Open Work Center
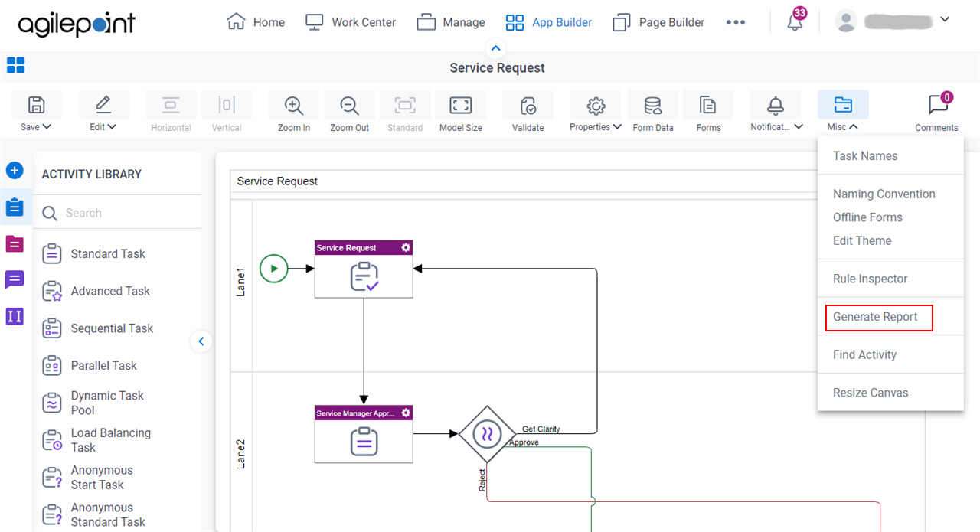The height and width of the screenshot is (532, 980). pos(351,22)
